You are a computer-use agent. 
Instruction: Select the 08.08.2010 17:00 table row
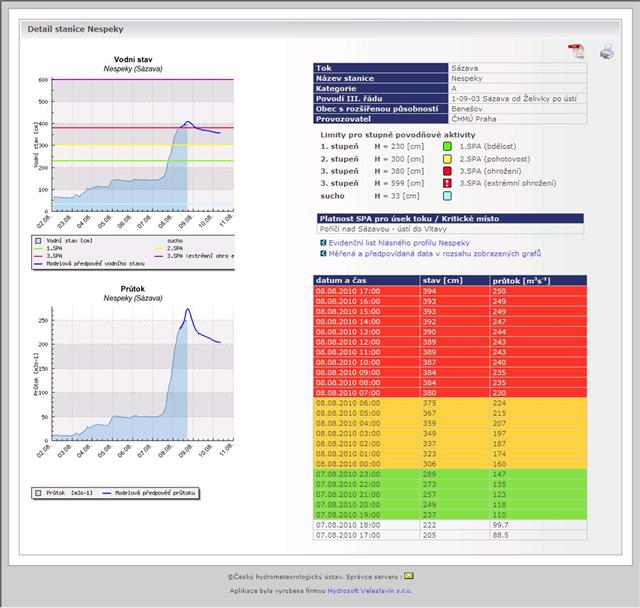click(x=450, y=291)
